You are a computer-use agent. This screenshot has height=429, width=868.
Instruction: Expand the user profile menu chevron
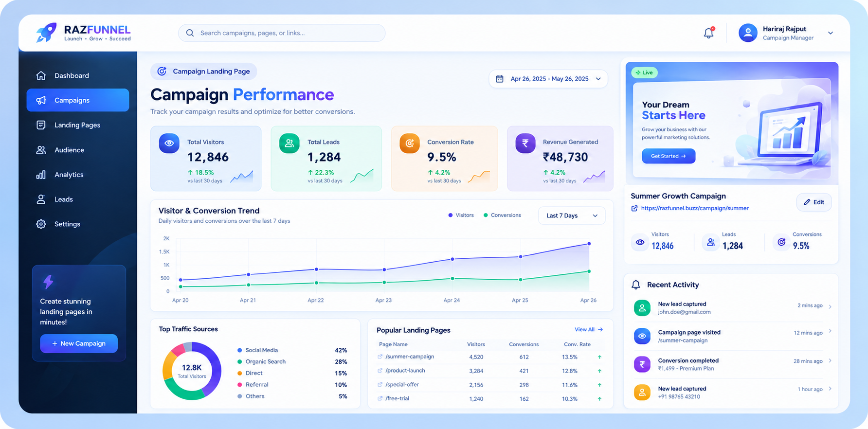pyautogui.click(x=831, y=33)
